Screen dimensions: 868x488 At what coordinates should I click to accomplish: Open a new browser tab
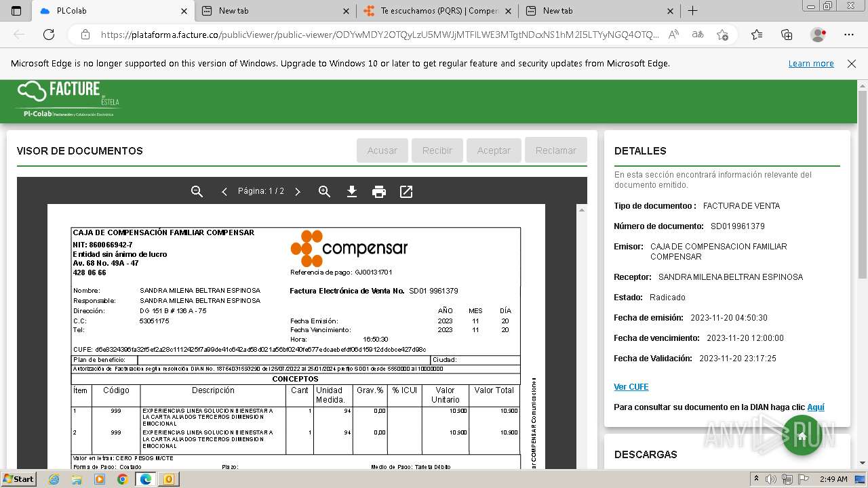coord(692,11)
